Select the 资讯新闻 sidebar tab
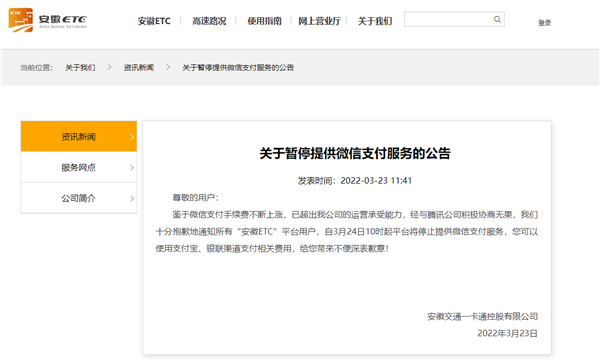 point(79,137)
